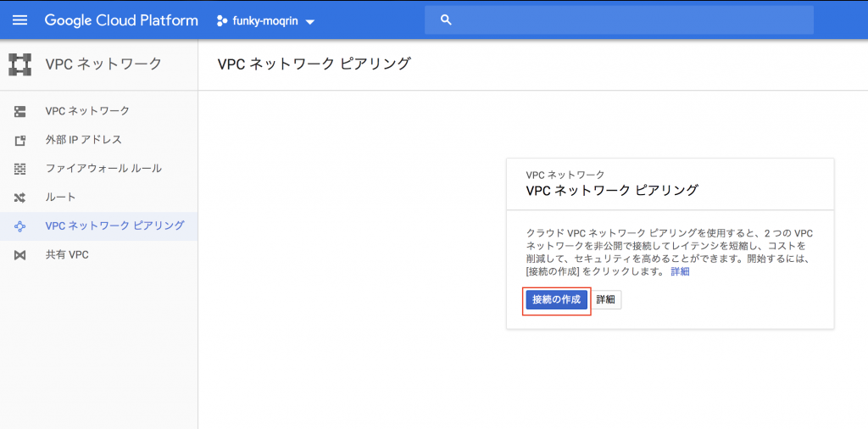The width and height of the screenshot is (868, 429).
Task: Focus the top search bar field
Action: coord(619,20)
